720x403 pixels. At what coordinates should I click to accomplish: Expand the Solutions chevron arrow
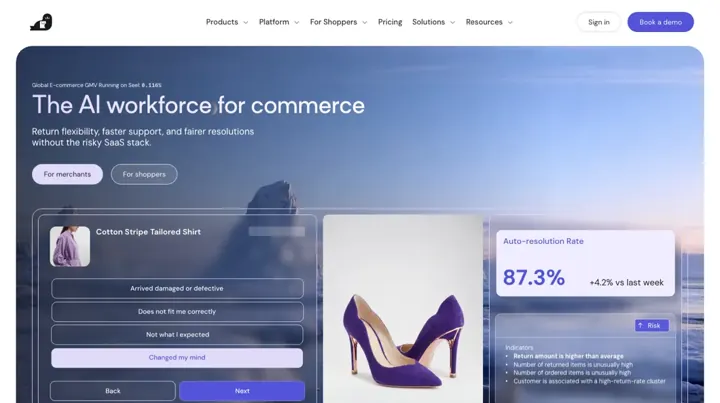click(453, 22)
